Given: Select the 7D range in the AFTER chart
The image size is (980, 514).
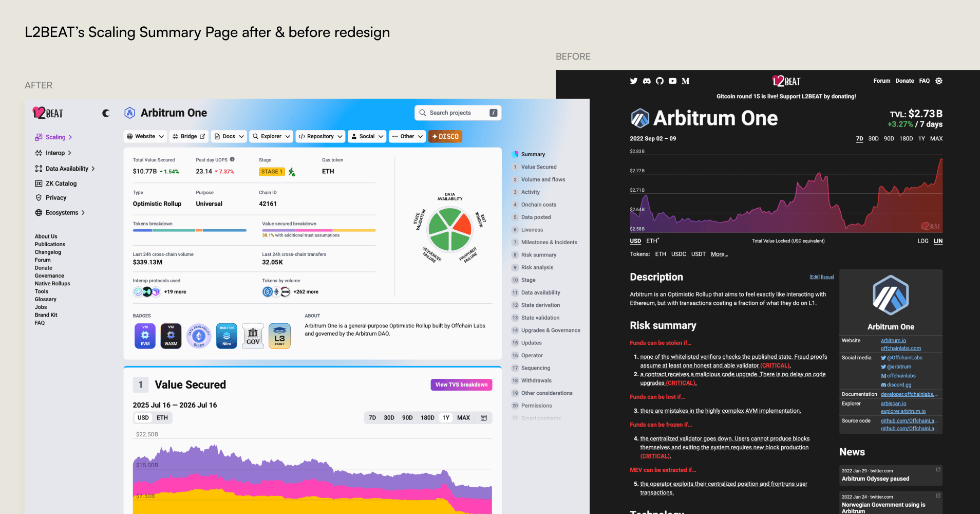Looking at the screenshot, I should click(x=372, y=418).
